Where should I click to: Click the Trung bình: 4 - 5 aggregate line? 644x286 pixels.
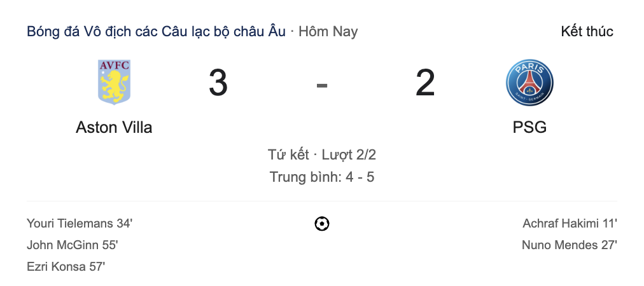pos(322,177)
